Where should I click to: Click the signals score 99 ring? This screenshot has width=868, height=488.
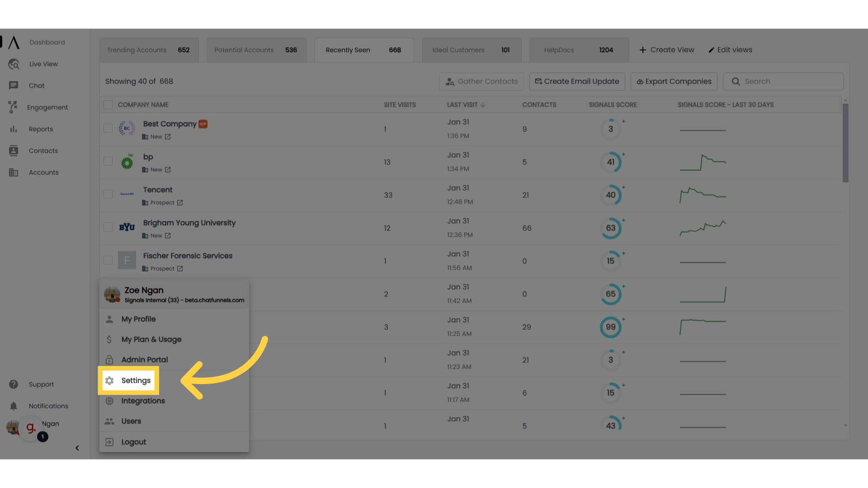point(611,327)
